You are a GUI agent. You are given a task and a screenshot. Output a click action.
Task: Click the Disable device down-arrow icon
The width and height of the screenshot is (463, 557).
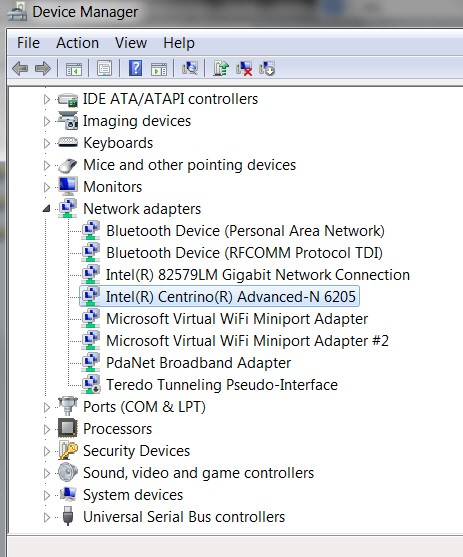(267, 68)
